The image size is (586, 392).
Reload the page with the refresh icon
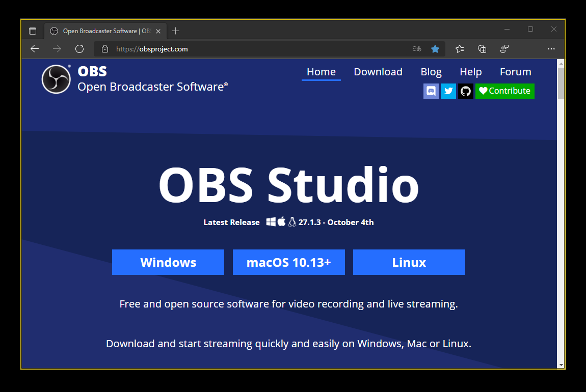point(79,49)
